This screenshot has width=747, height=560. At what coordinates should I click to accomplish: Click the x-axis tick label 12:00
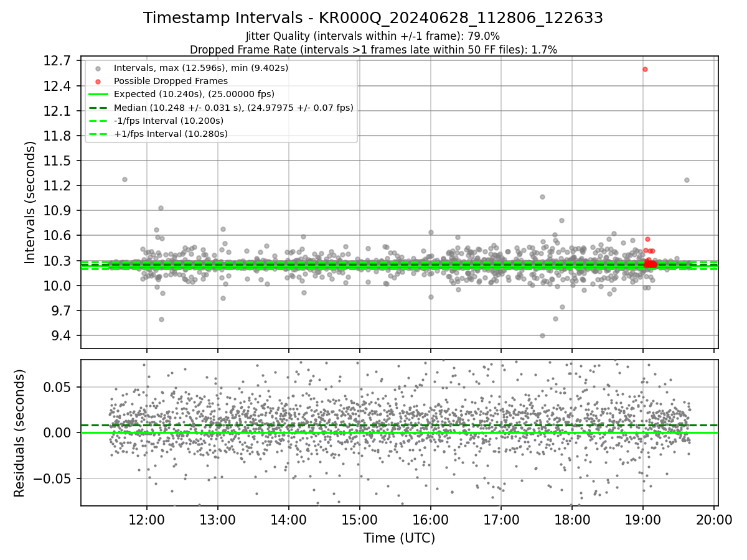point(147,520)
